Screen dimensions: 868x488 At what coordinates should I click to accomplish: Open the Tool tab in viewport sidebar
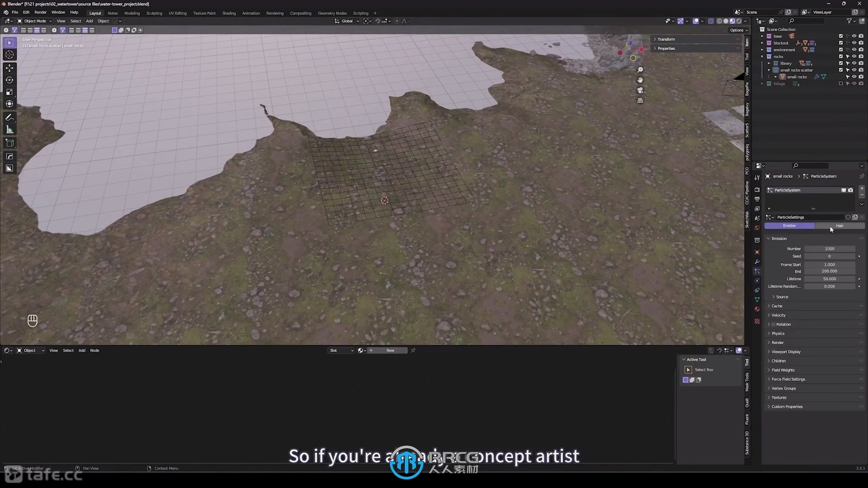click(747, 57)
